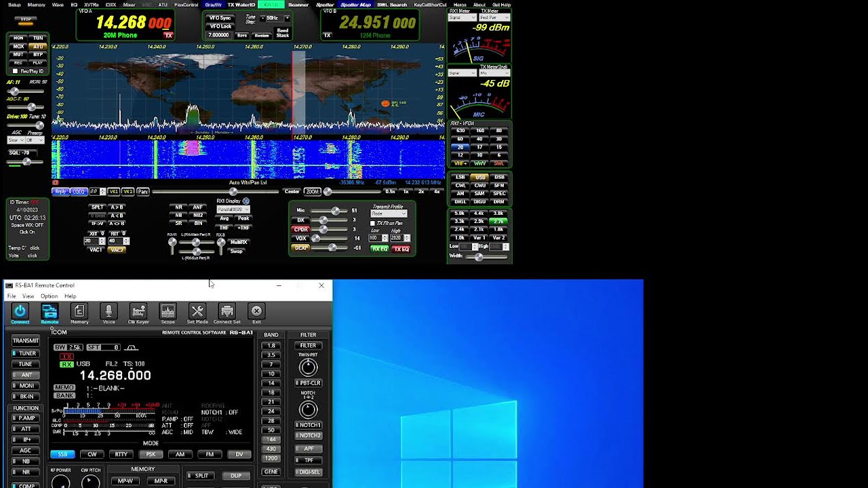Click the 4x zoom button

(436, 192)
